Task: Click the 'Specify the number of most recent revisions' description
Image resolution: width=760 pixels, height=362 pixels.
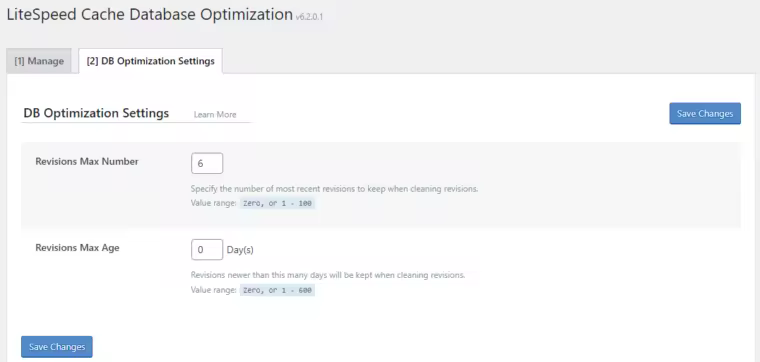Action: pos(334,189)
